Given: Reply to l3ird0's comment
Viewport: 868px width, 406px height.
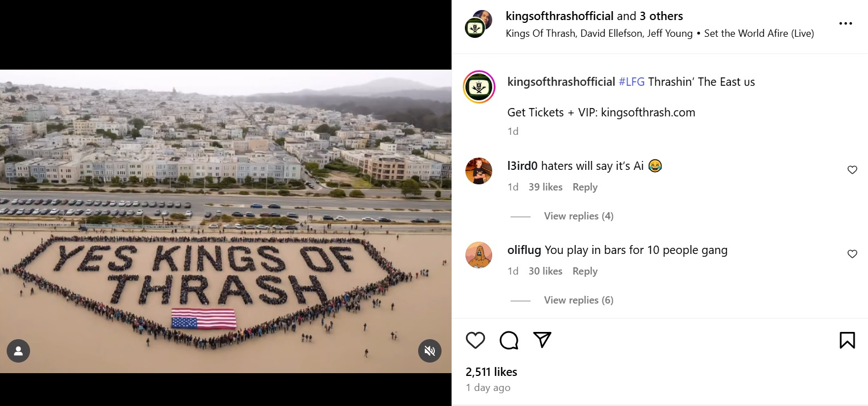Looking at the screenshot, I should pos(585,187).
